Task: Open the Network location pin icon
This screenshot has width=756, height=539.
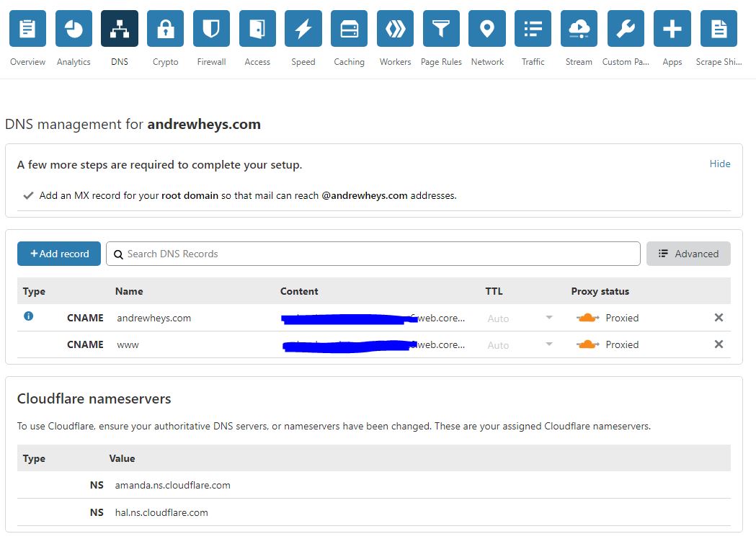Action: (x=487, y=28)
